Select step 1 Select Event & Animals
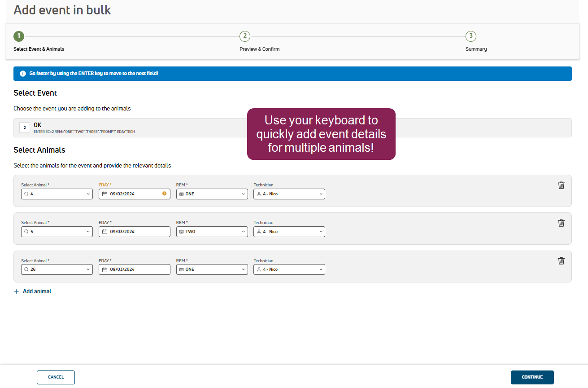Screen dimensions: 588x388 [18, 36]
